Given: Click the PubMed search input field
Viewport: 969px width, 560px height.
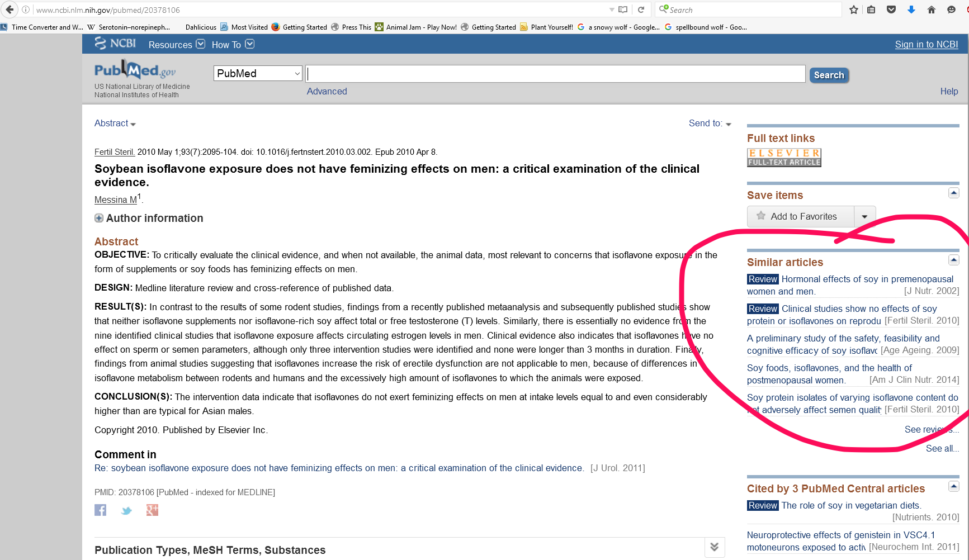Looking at the screenshot, I should point(555,74).
